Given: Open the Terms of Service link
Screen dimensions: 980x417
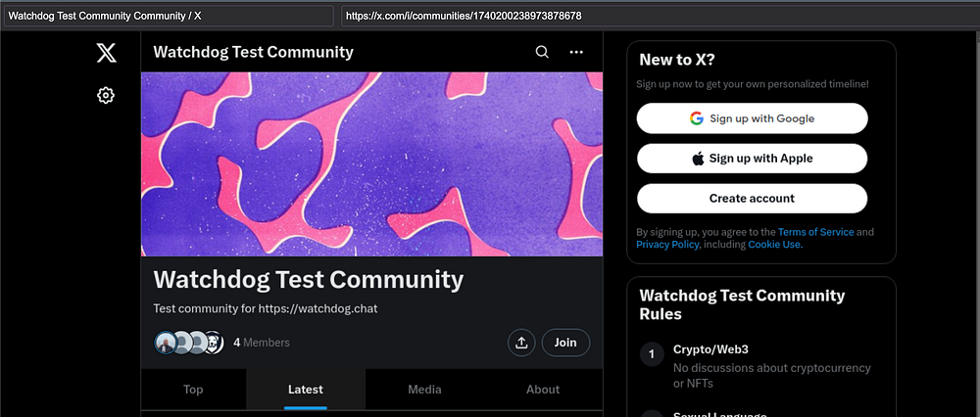Looking at the screenshot, I should tap(815, 232).
